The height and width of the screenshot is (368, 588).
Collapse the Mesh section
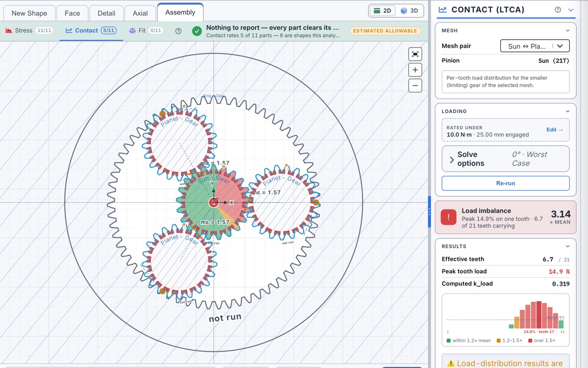568,30
